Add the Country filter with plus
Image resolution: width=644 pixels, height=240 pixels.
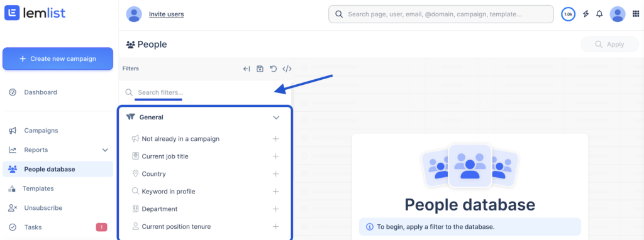coord(275,174)
